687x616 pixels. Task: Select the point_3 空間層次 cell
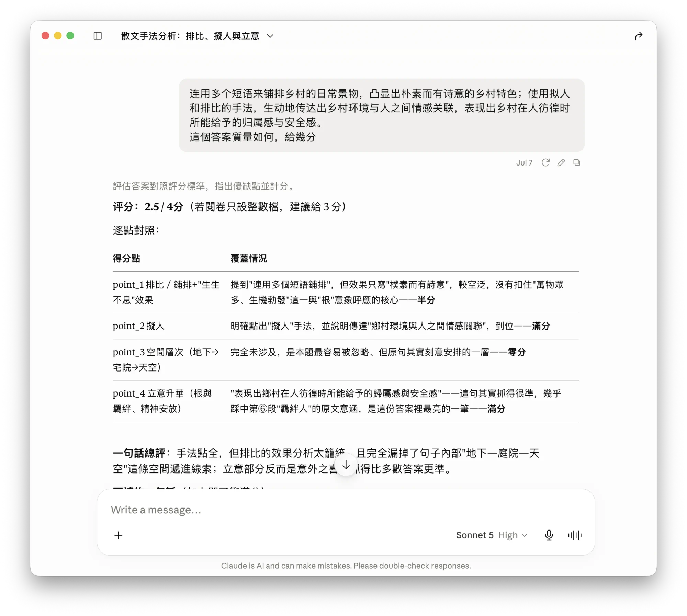point(166,360)
